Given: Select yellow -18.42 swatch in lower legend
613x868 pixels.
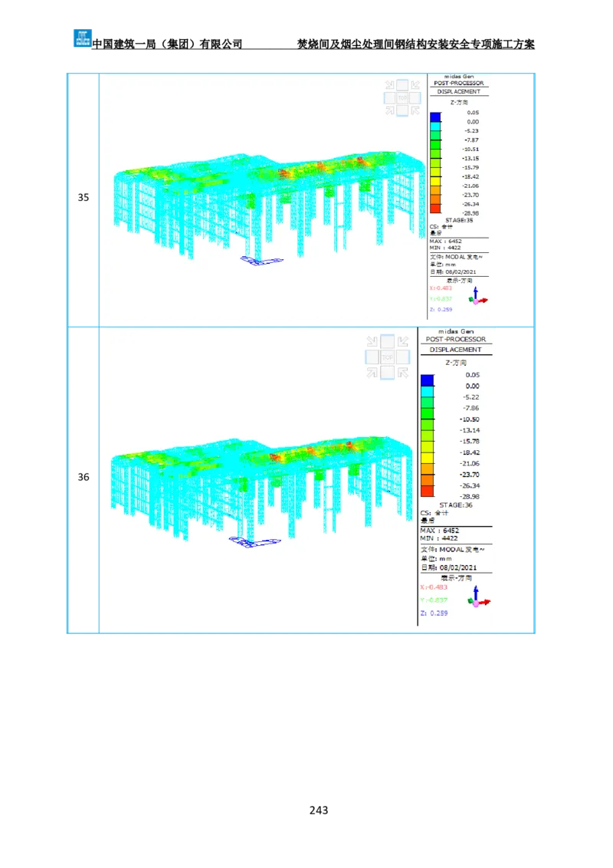Looking at the screenshot, I should pos(427,458).
